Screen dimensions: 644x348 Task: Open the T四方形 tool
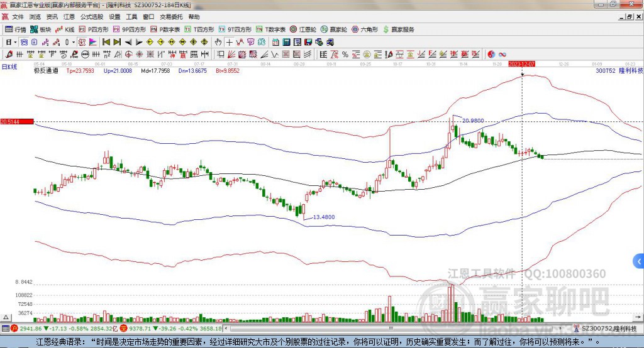click(199, 30)
